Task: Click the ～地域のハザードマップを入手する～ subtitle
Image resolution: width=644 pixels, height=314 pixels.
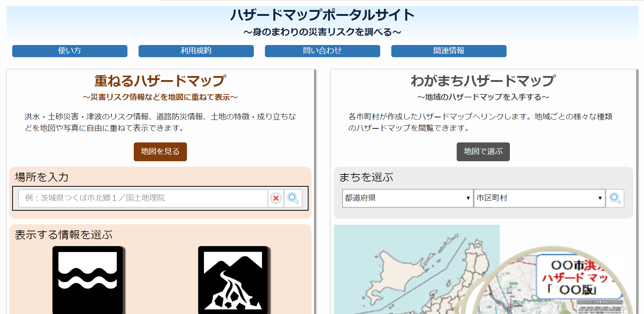Action: [x=483, y=97]
